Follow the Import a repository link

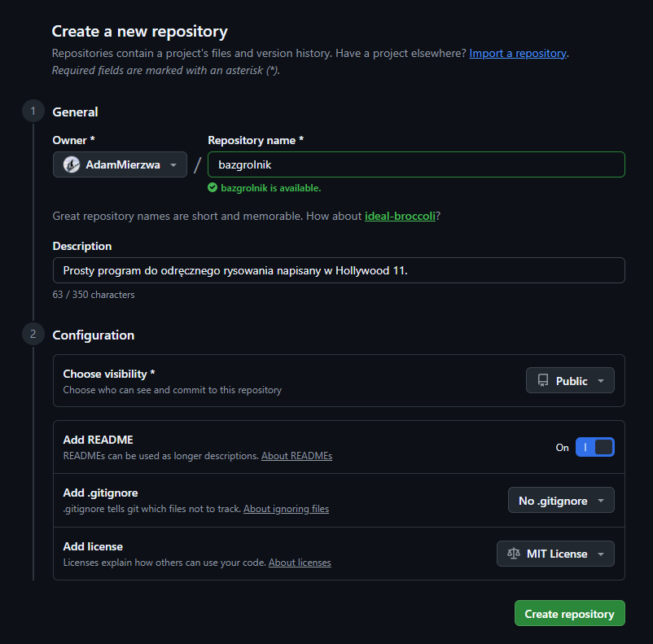(x=517, y=53)
